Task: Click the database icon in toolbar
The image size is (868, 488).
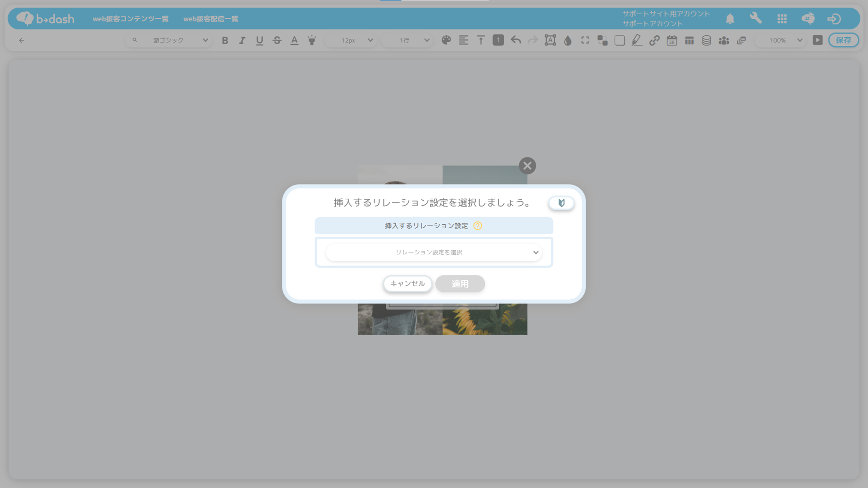Action: (x=706, y=40)
